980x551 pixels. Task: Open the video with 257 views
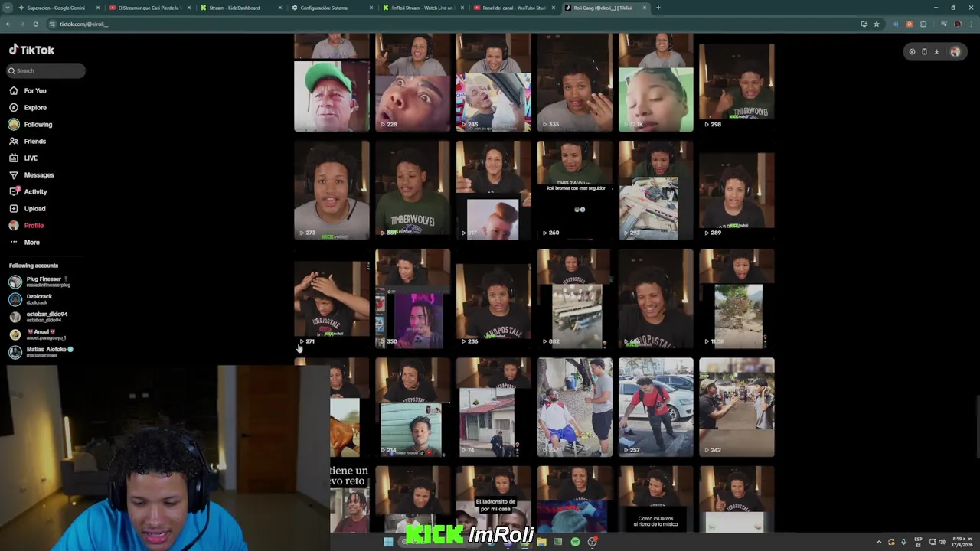[656, 408]
